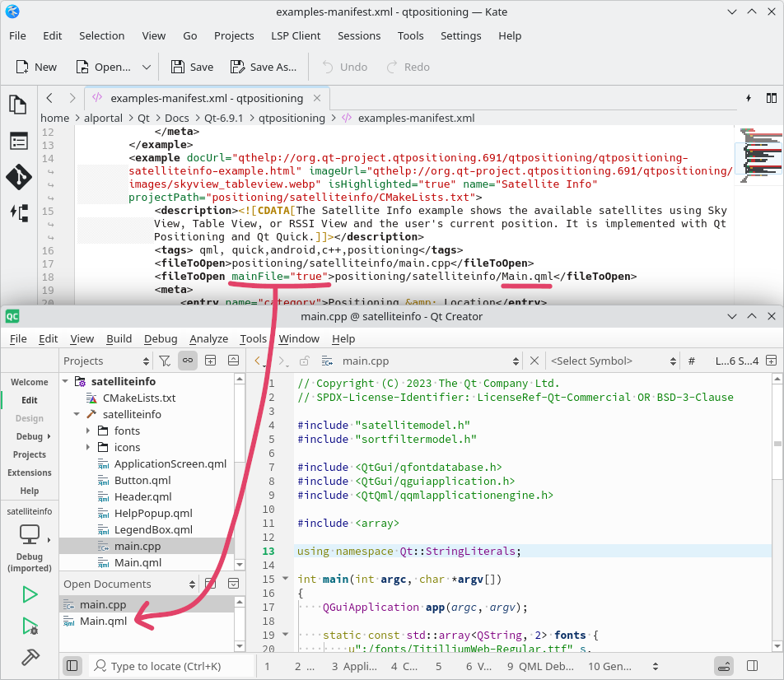The image size is (784, 680).
Task: Click Kate's code minimap scrollbar
Action: click(x=758, y=155)
